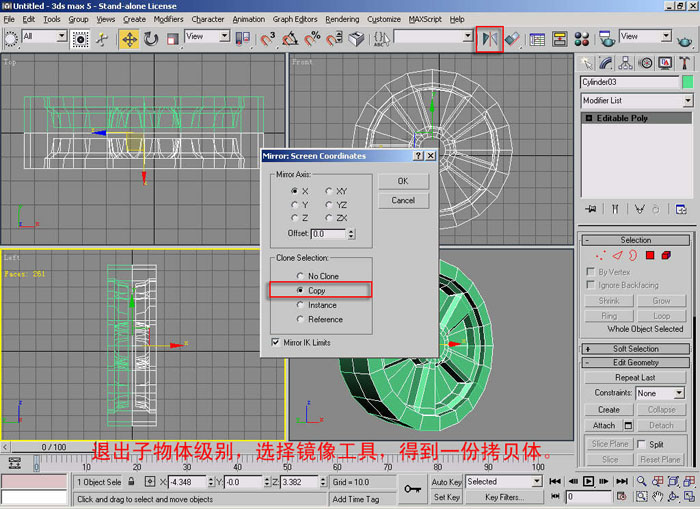Click the Mirror Selected Objects icon
Image resolution: width=700 pixels, height=509 pixels.
tap(490, 39)
